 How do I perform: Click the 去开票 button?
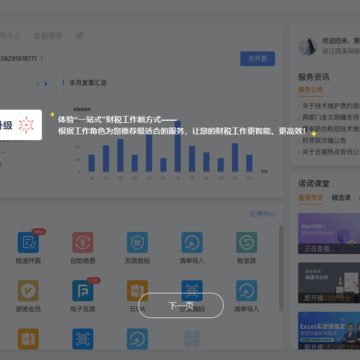pyautogui.click(x=257, y=59)
